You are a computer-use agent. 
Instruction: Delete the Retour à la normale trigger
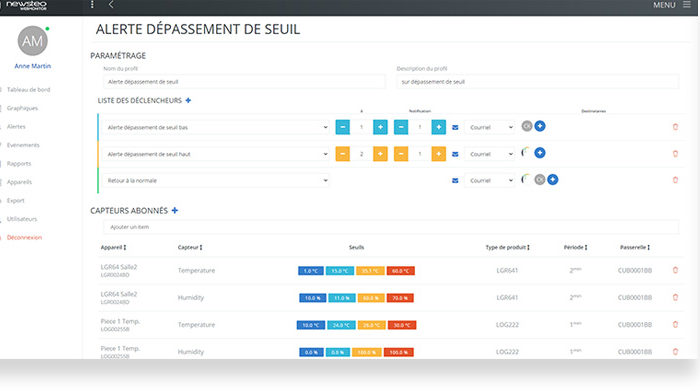pyautogui.click(x=675, y=180)
